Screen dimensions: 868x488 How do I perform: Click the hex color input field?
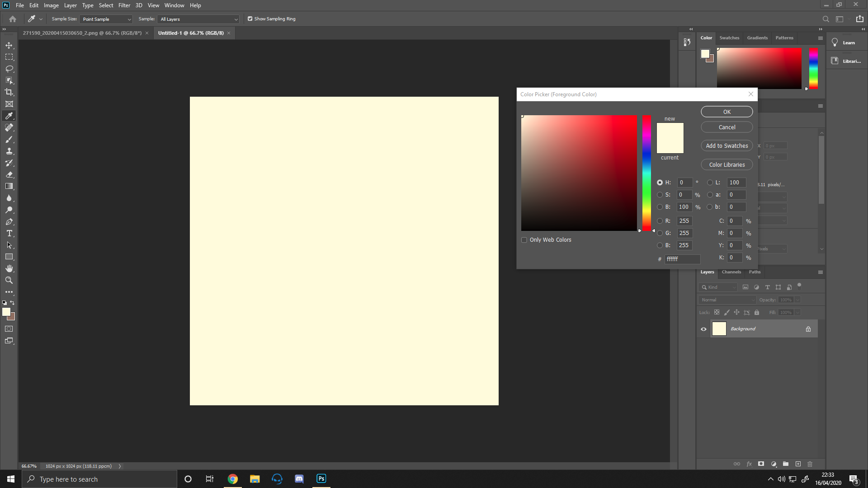[x=682, y=259]
